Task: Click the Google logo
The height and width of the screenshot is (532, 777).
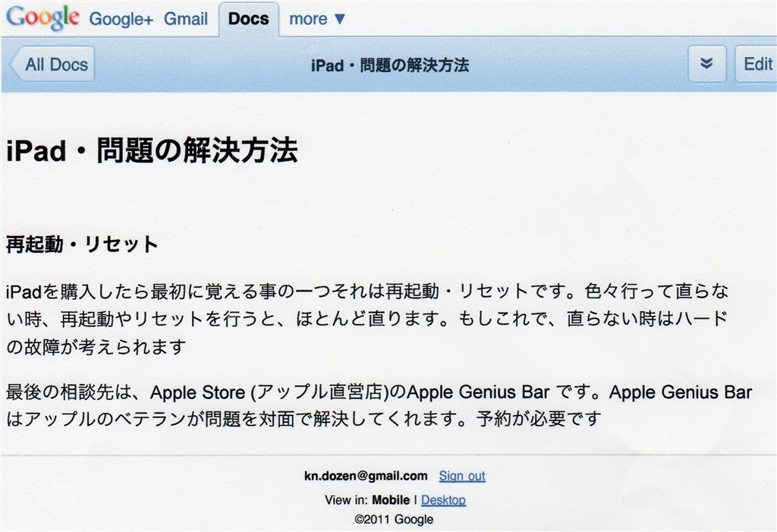Action: coord(42,18)
